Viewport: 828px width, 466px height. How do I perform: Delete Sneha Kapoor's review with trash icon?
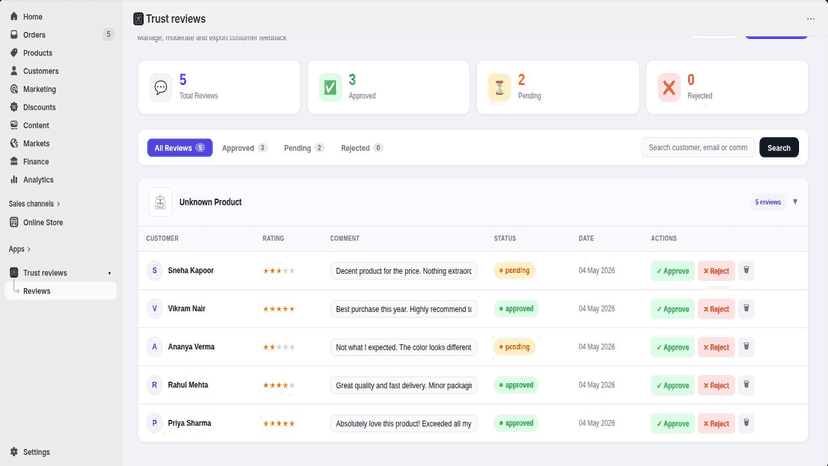coord(746,270)
